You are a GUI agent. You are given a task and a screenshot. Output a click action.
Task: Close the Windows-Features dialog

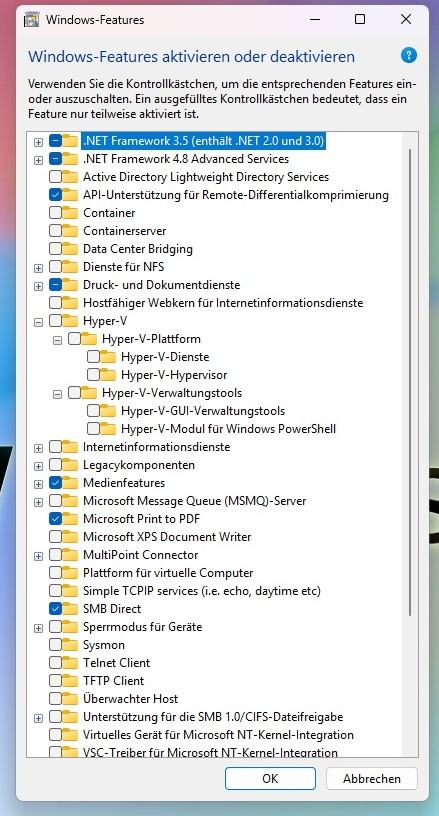[406, 19]
